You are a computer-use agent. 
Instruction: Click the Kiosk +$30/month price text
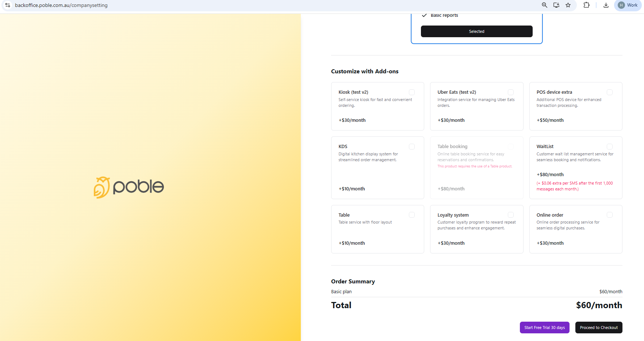(352, 120)
